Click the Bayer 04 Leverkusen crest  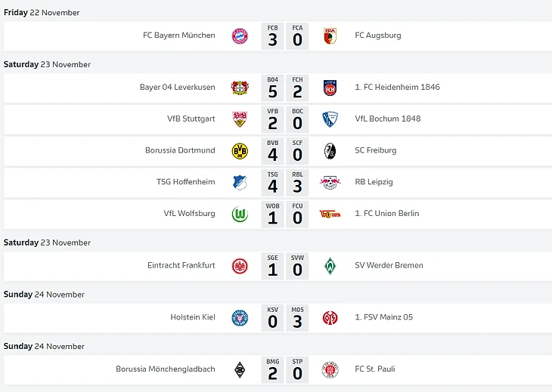240,88
